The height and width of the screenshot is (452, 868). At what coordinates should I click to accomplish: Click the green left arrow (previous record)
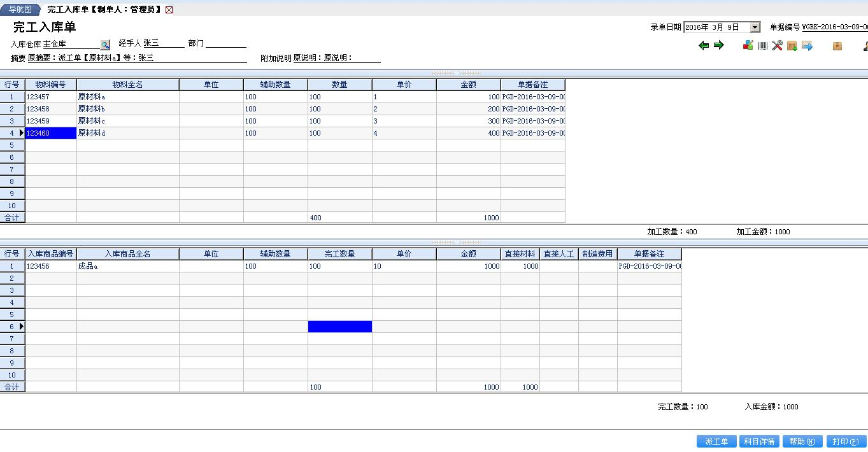(704, 46)
